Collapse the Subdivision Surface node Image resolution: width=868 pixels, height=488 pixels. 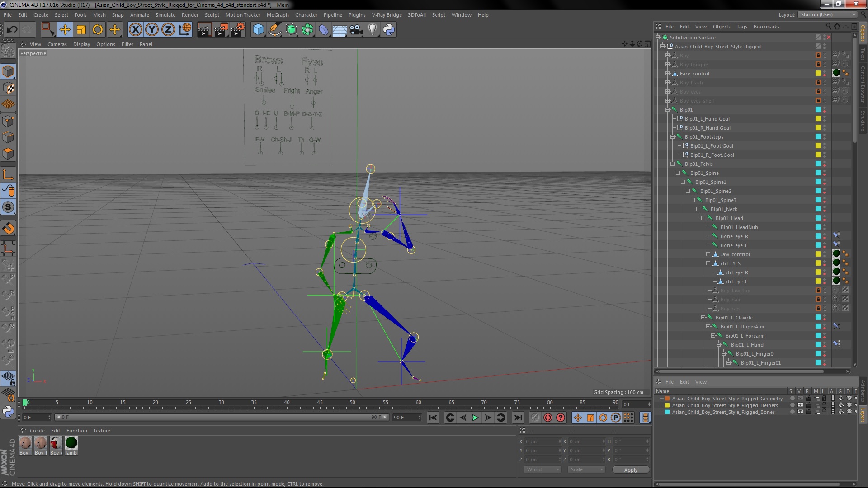click(x=658, y=38)
